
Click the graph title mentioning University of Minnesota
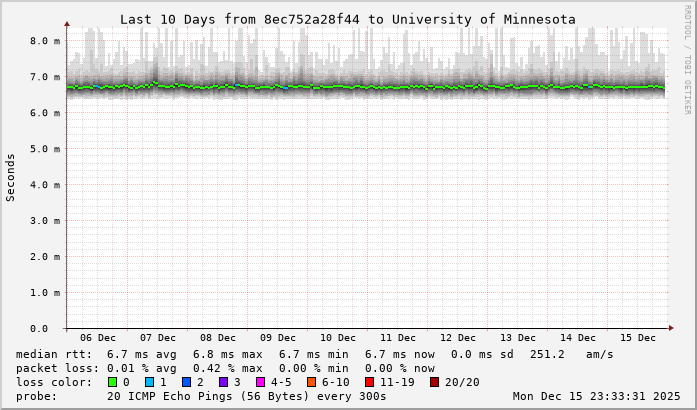[347, 19]
